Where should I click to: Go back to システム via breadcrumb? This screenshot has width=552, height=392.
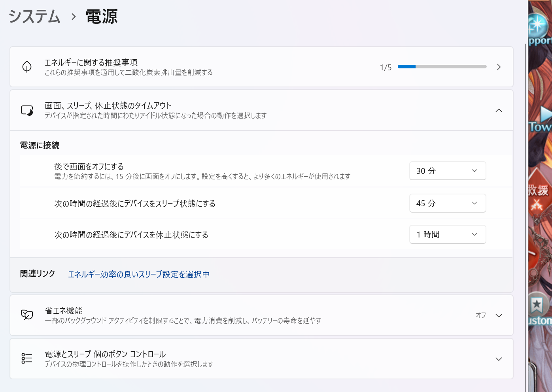point(34,17)
